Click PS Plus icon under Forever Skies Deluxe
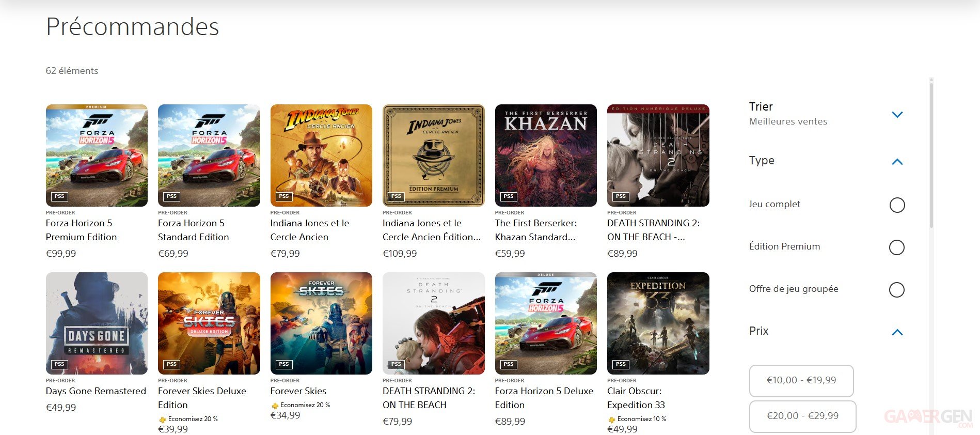The height and width of the screenshot is (435, 980). (162, 420)
